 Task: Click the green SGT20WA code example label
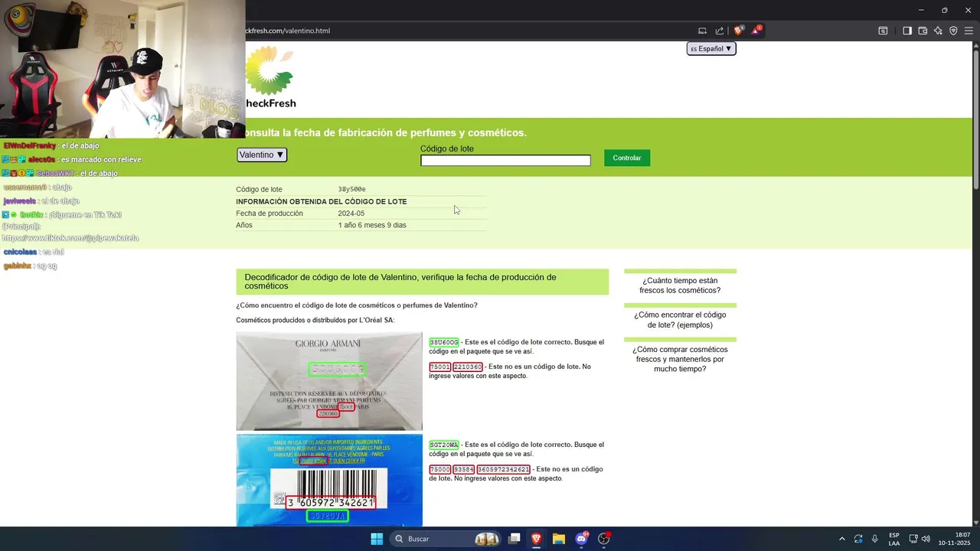(x=444, y=445)
